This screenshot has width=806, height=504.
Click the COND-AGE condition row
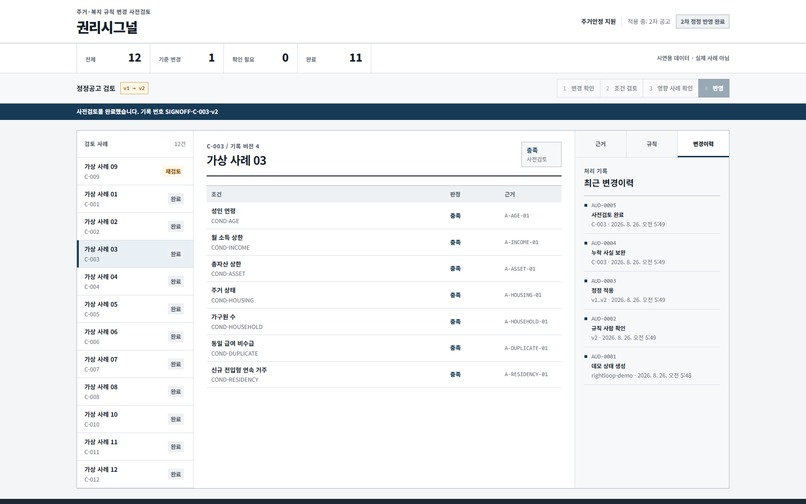[384, 216]
